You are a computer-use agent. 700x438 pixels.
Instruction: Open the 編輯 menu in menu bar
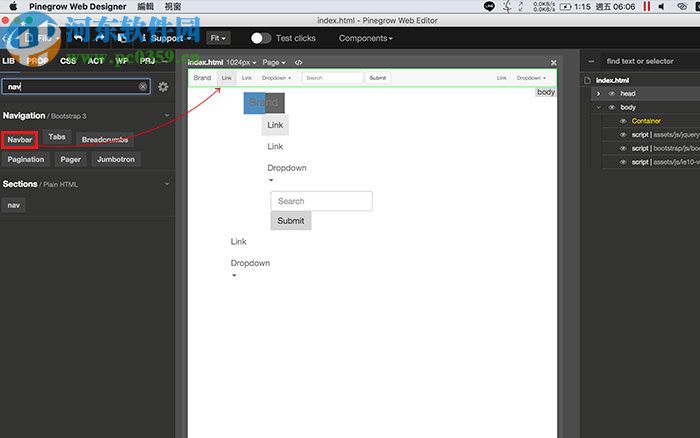(145, 6)
